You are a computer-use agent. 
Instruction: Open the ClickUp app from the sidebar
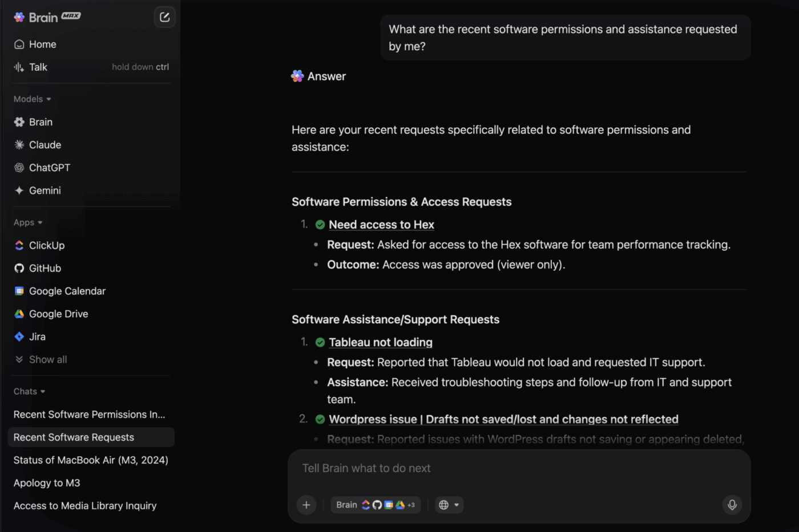coord(46,245)
